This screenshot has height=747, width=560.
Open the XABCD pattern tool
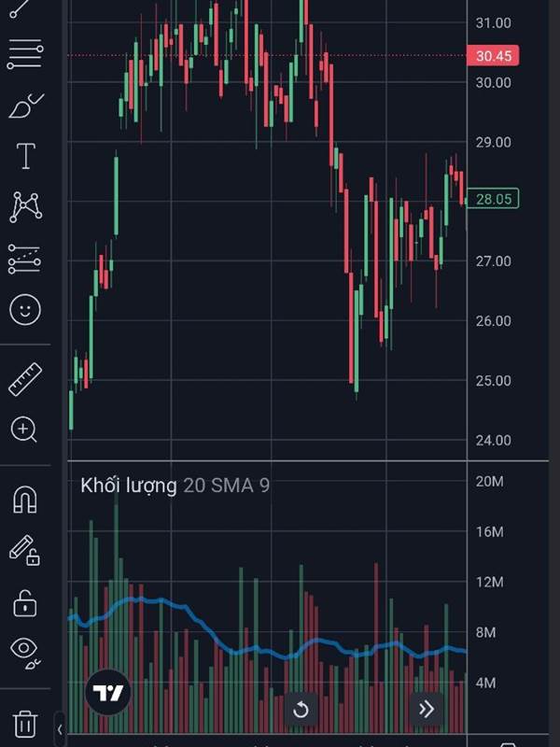point(26,207)
